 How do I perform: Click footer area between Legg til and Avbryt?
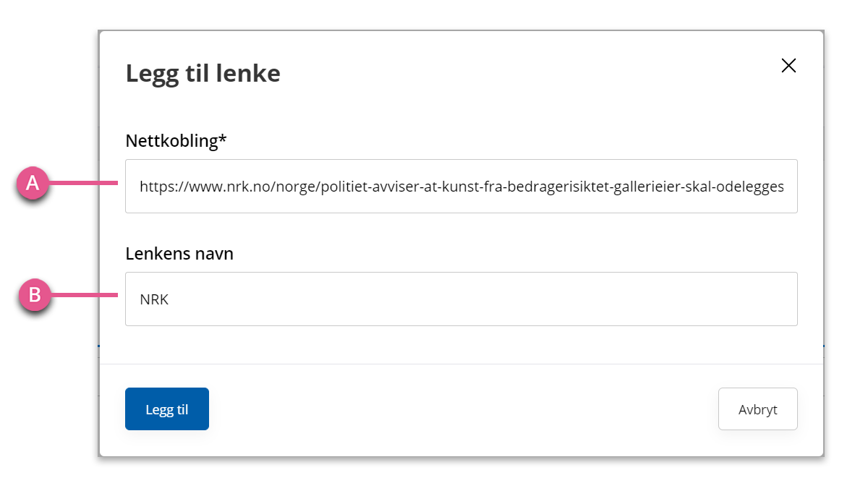click(464, 409)
